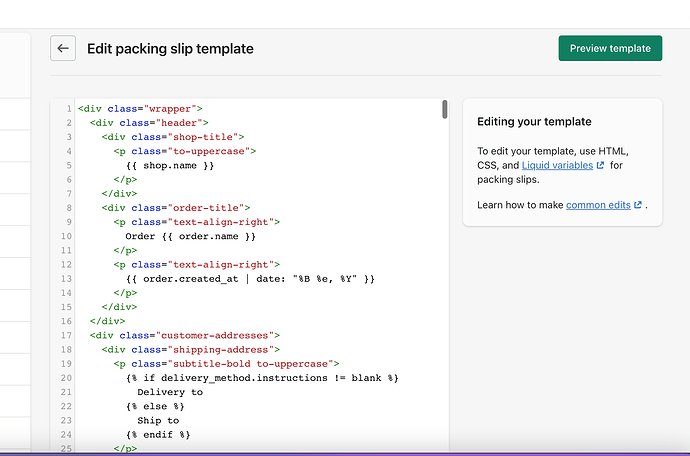Image resolution: width=690 pixels, height=456 pixels.
Task: Click the order.created_at date line
Action: pyautogui.click(x=250, y=279)
